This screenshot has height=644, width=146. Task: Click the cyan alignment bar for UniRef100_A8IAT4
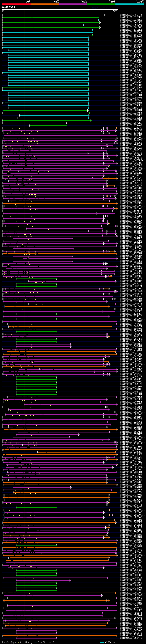54,15
